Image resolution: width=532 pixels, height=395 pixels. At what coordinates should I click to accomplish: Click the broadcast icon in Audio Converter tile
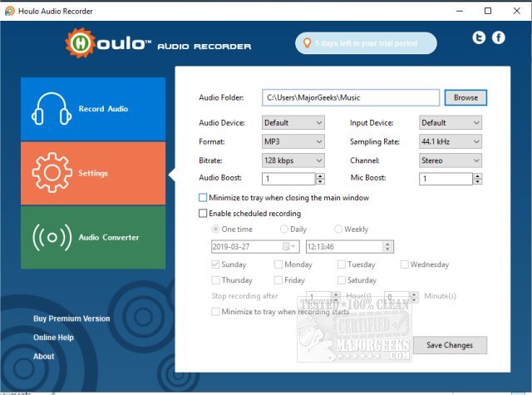(52, 237)
